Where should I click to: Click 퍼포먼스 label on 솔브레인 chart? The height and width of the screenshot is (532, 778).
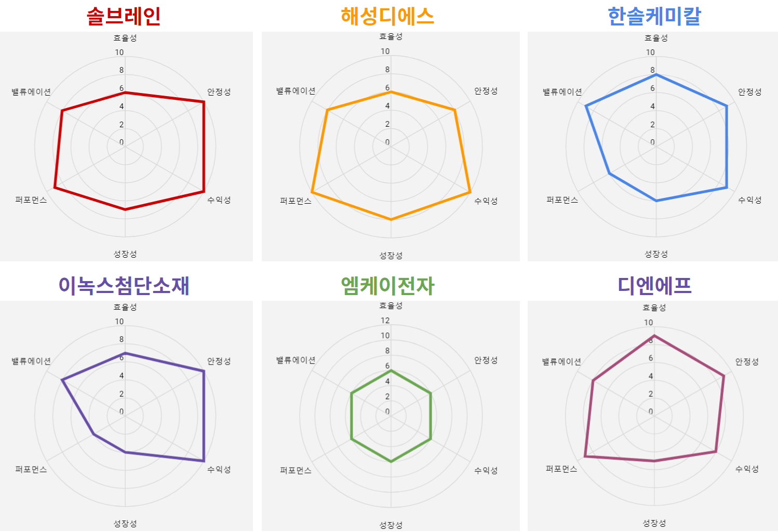(31, 200)
